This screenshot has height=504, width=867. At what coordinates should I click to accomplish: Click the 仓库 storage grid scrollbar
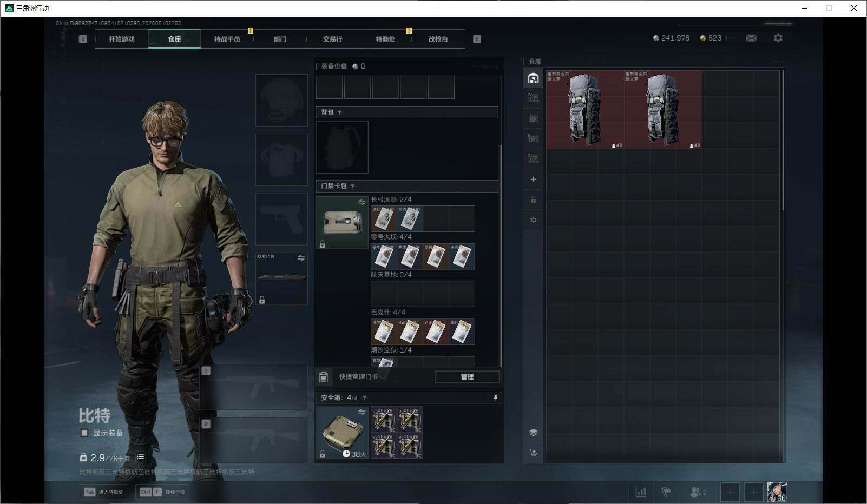click(x=783, y=141)
